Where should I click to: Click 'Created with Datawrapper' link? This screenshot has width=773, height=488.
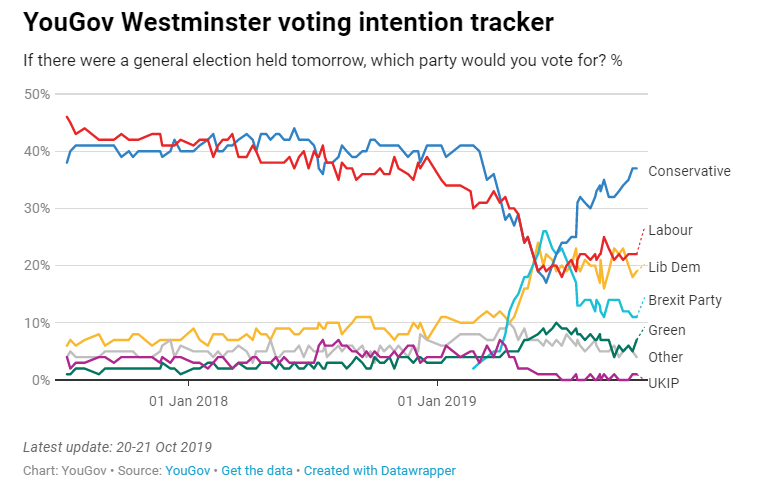[379, 470]
